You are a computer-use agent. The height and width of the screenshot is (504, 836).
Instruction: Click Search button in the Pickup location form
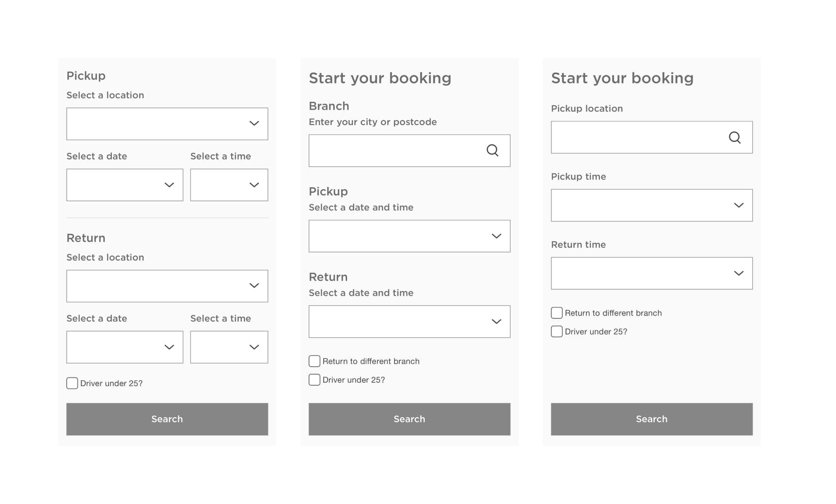pos(652,419)
